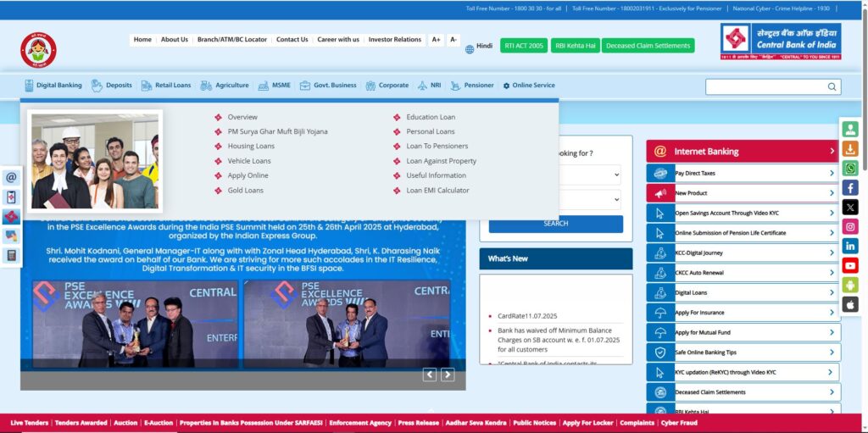Click the RTI ACT 2005 button
The height and width of the screenshot is (433, 868).
(x=524, y=46)
